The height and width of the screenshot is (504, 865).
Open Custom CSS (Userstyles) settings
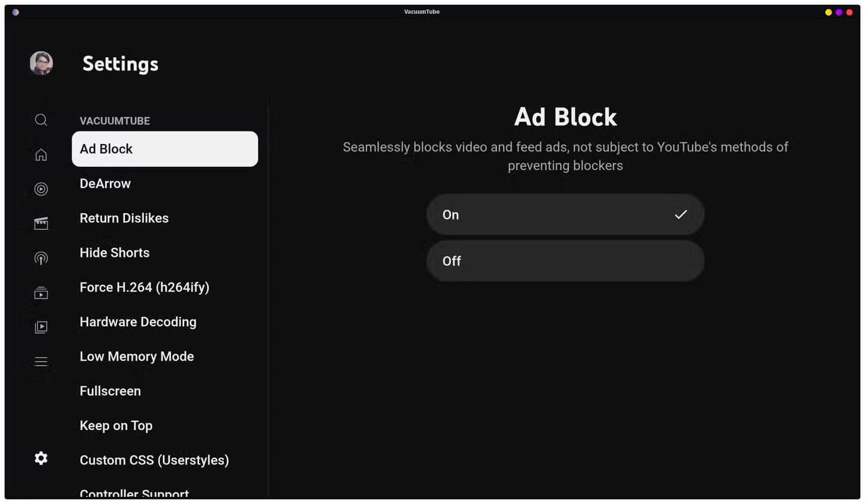(154, 460)
